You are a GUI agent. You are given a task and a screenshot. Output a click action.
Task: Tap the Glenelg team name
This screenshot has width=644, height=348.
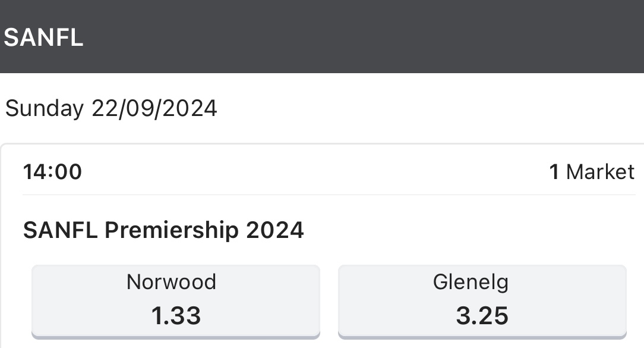[x=471, y=281]
